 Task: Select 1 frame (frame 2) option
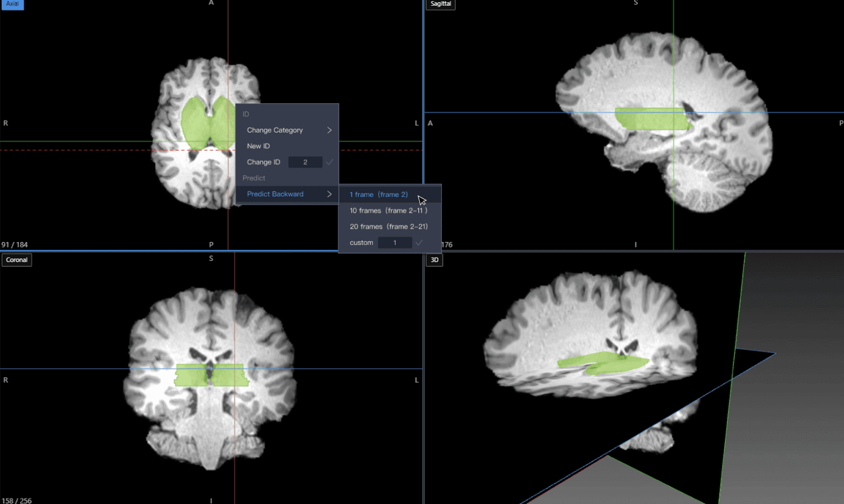pos(379,195)
